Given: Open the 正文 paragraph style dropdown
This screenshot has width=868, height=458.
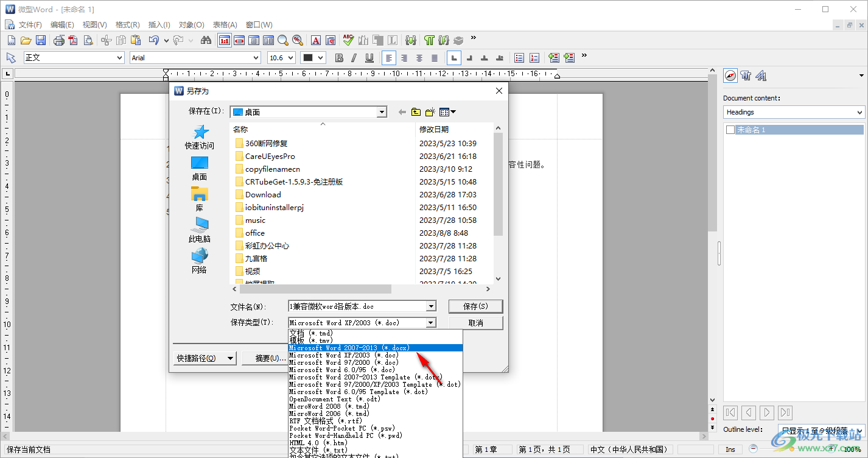Looking at the screenshot, I should tap(119, 57).
